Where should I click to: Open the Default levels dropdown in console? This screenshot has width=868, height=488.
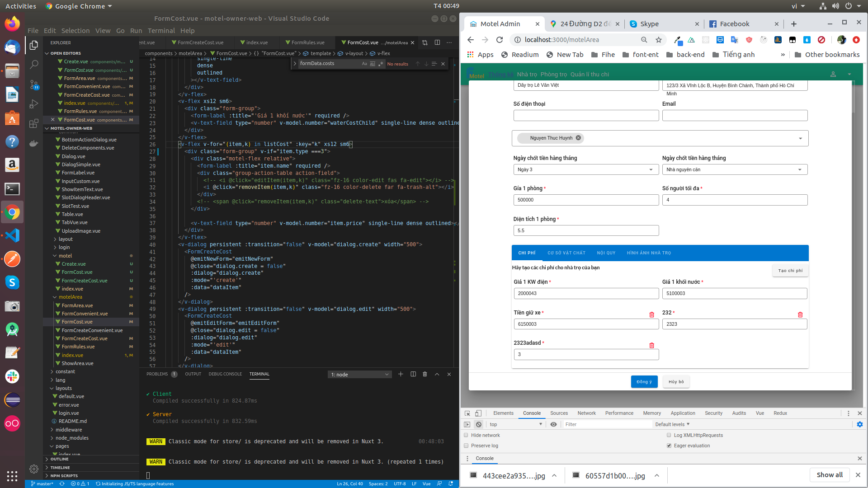pos(672,424)
